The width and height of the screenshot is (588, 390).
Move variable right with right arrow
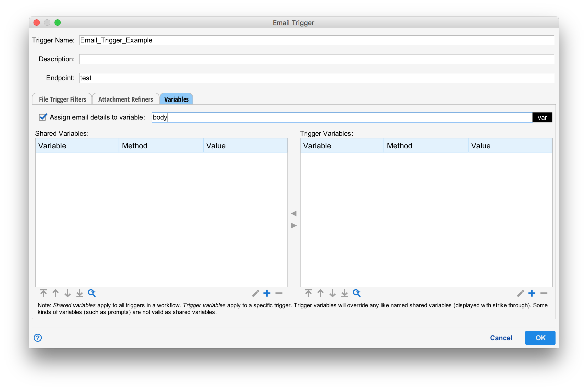coord(294,225)
